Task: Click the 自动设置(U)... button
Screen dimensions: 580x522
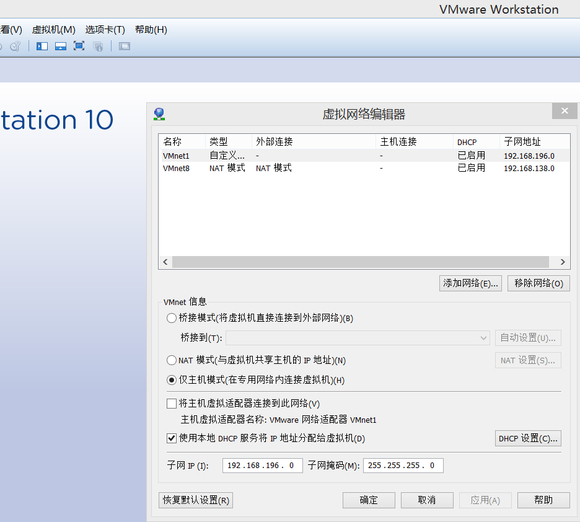Action: (x=528, y=338)
